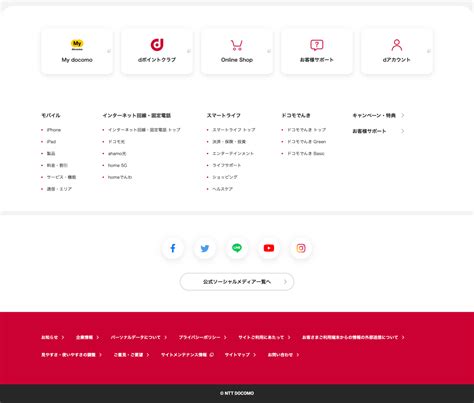Open docomo's Instagram icon
Viewport: 474px width, 403px height.
click(x=301, y=248)
